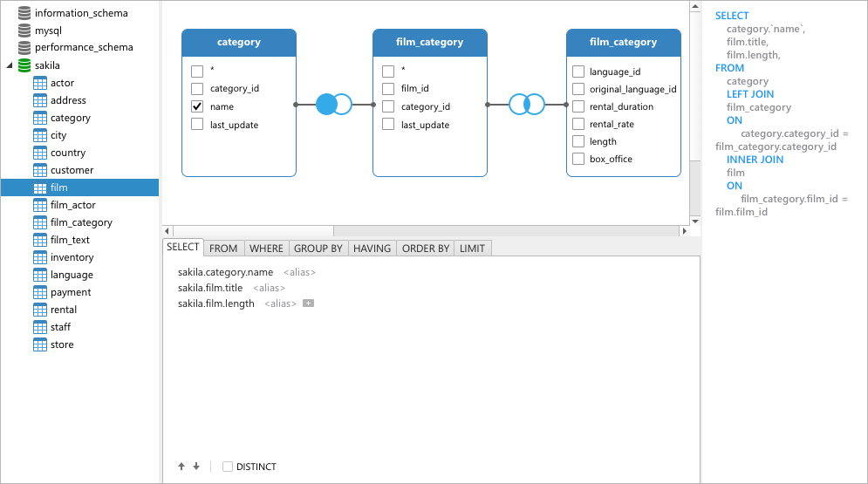Check category_id in the category box

(197, 88)
